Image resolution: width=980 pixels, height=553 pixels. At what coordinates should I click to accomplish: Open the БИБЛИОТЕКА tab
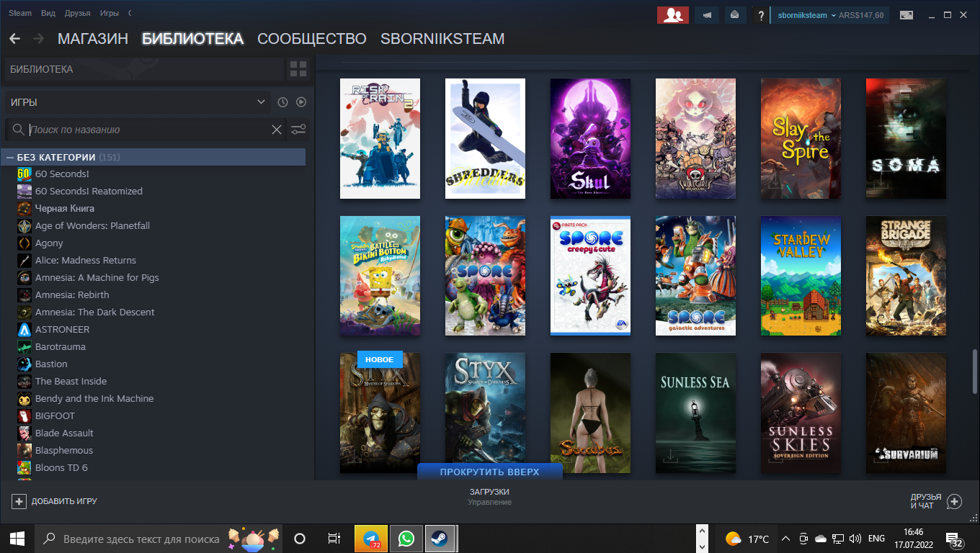(192, 39)
